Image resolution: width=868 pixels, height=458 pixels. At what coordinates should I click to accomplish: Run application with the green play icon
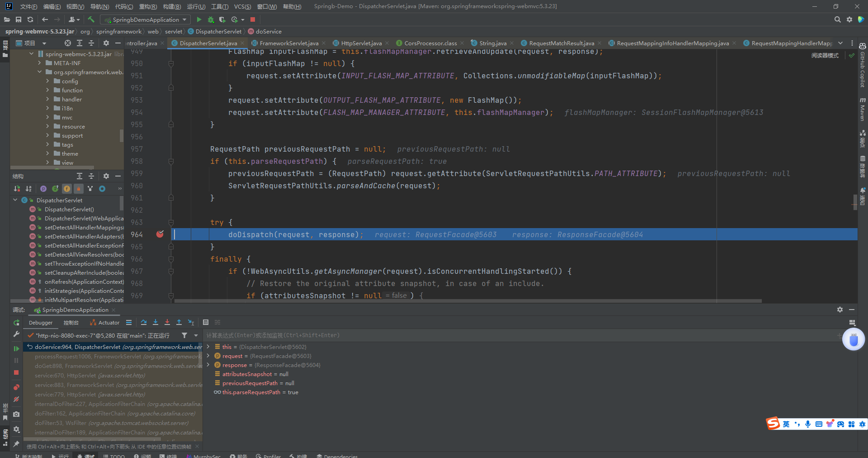[199, 19]
